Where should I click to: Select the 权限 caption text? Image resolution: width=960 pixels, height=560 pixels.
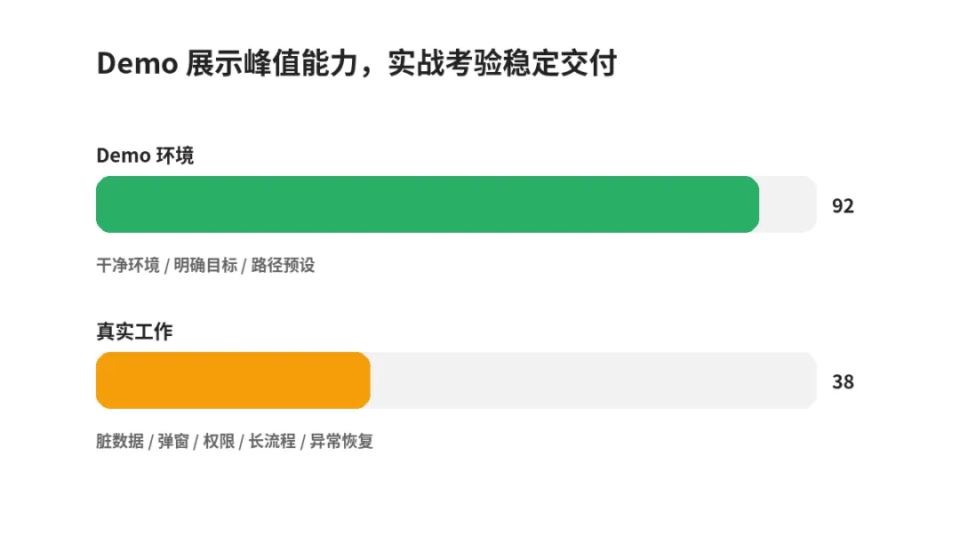219,441
